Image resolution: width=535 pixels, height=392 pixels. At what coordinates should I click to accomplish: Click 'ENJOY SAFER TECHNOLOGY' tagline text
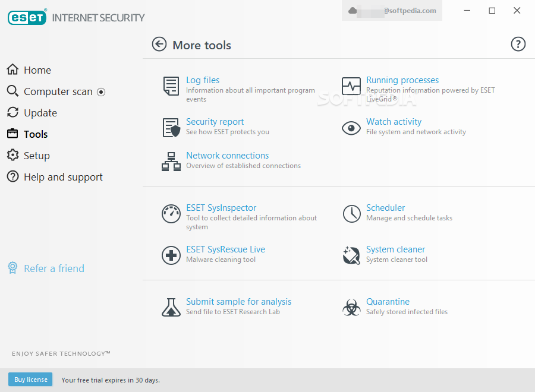[x=61, y=353]
